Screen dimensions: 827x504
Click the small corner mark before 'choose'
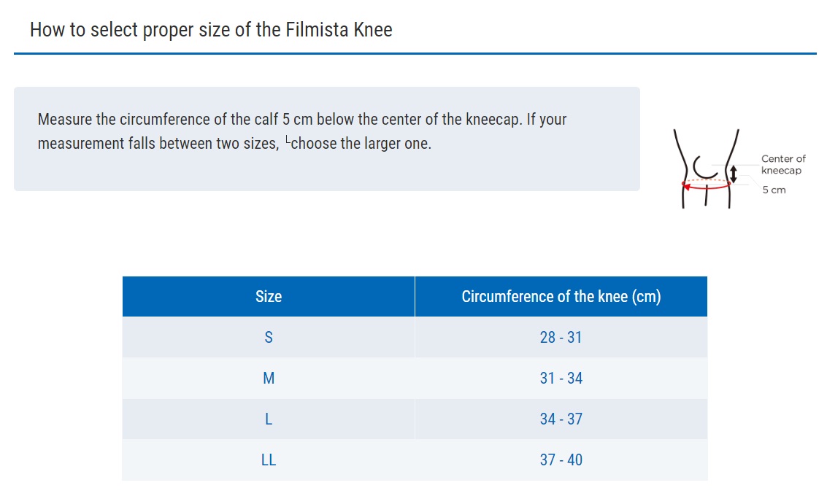[x=287, y=139]
